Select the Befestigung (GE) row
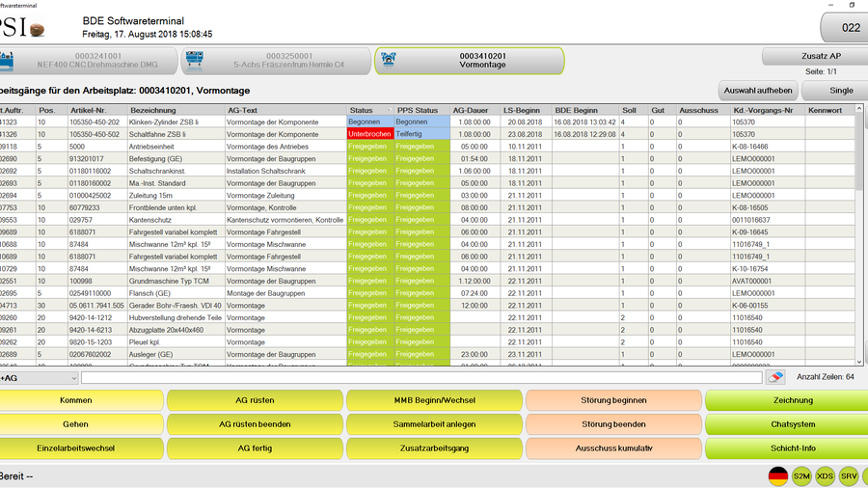Screen dimensions: 868x489 click(427, 158)
